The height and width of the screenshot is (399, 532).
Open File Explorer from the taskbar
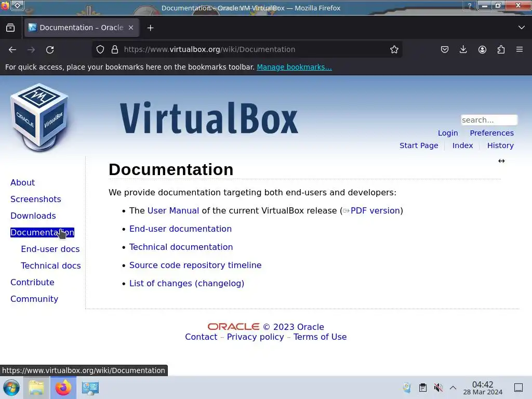point(36,388)
